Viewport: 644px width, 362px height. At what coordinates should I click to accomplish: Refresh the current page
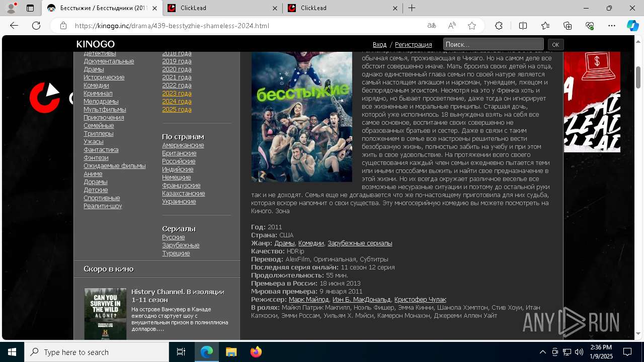coord(36,26)
